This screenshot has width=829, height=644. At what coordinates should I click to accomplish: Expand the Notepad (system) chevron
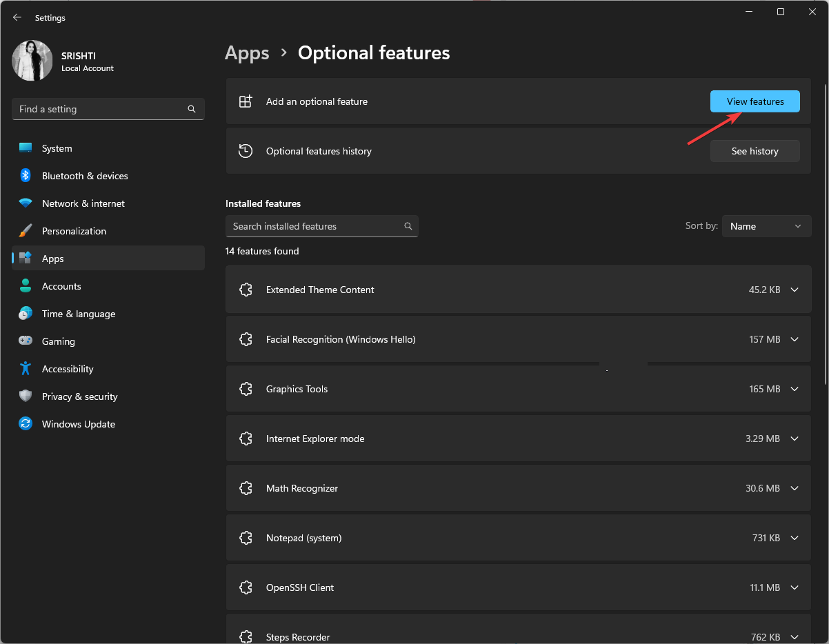tap(795, 538)
